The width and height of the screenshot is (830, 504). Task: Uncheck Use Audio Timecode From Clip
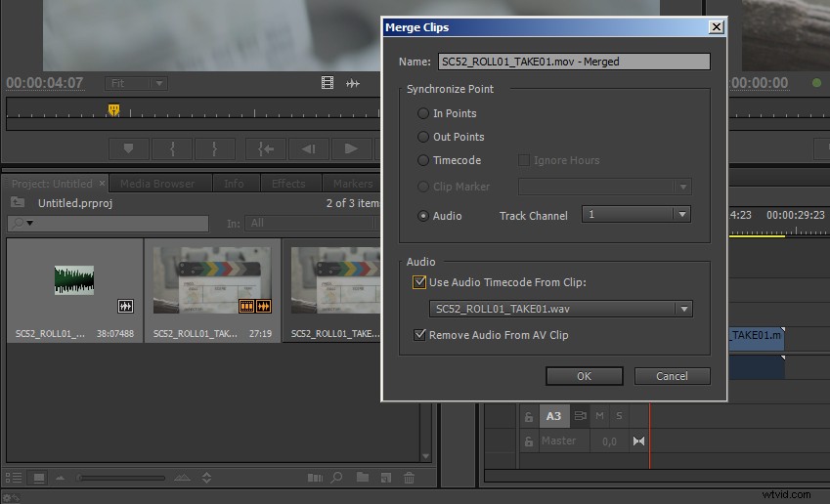click(x=420, y=283)
